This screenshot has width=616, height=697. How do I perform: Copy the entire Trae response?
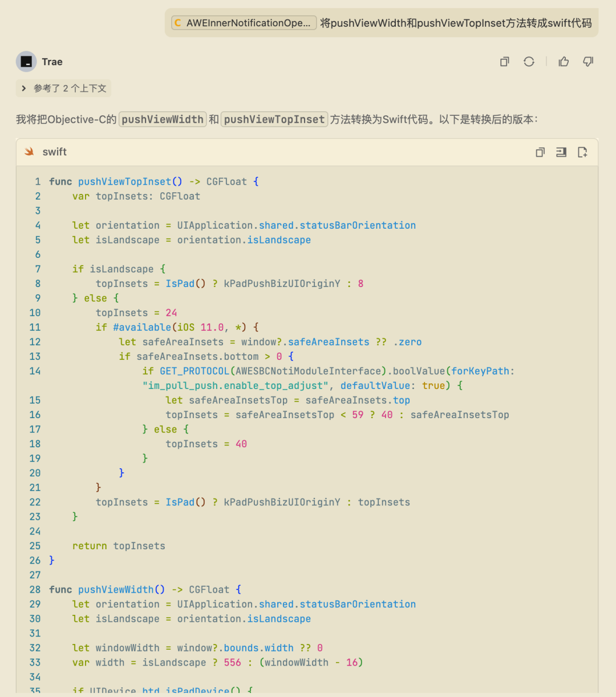[504, 62]
